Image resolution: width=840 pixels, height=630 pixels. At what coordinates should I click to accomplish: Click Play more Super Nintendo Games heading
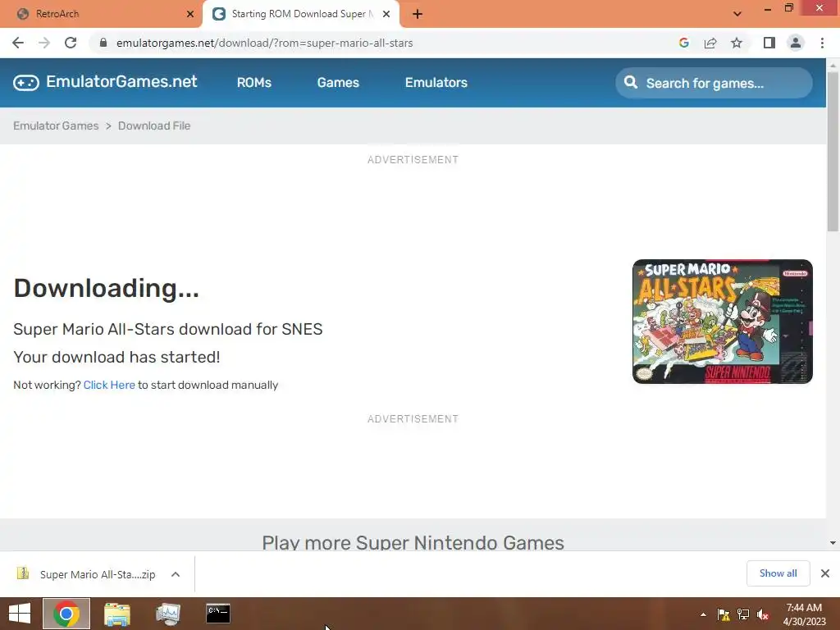point(413,542)
